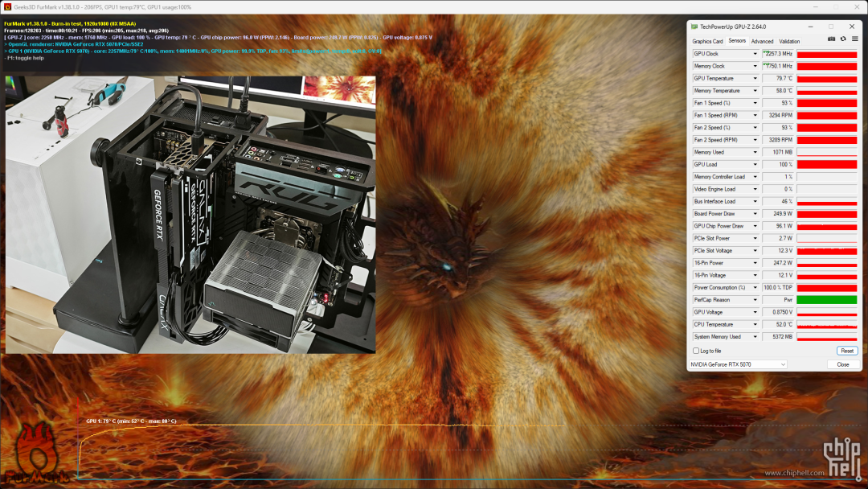The width and height of the screenshot is (868, 489).
Task: Click the CPU Temperature history graph
Action: 827,324
